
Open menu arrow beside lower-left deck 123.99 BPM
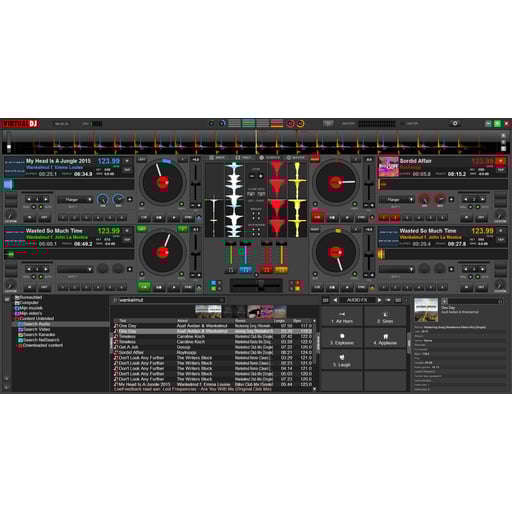[127, 230]
